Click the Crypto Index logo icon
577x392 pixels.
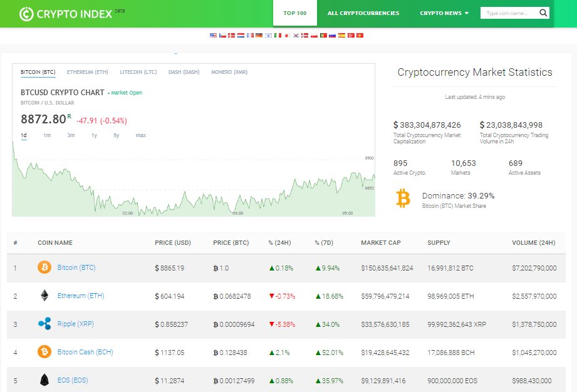[26, 14]
